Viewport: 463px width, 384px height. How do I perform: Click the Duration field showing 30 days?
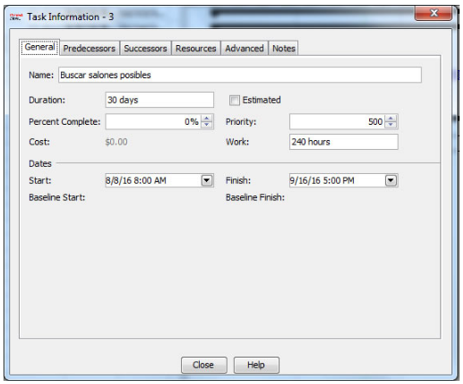pyautogui.click(x=159, y=100)
